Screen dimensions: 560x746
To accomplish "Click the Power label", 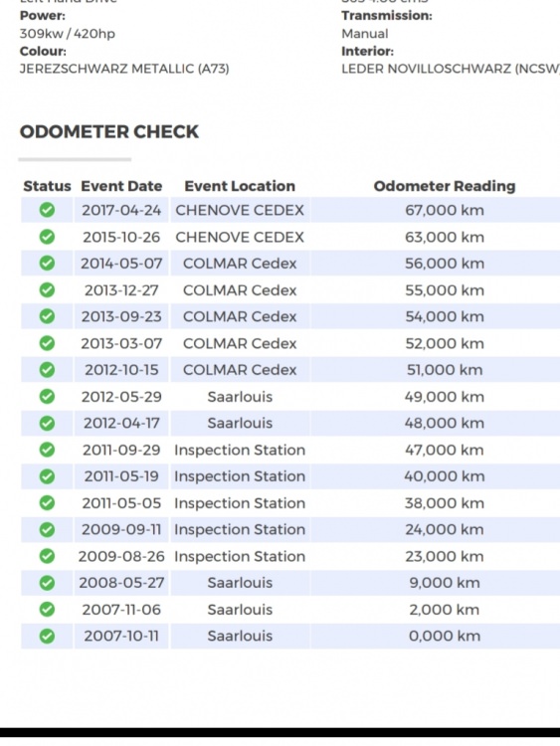I will click(x=43, y=16).
